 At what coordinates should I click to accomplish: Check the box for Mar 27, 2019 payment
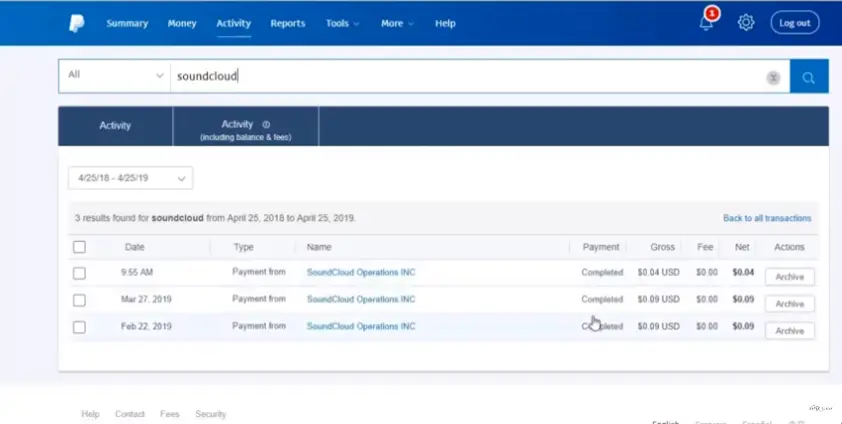79,300
